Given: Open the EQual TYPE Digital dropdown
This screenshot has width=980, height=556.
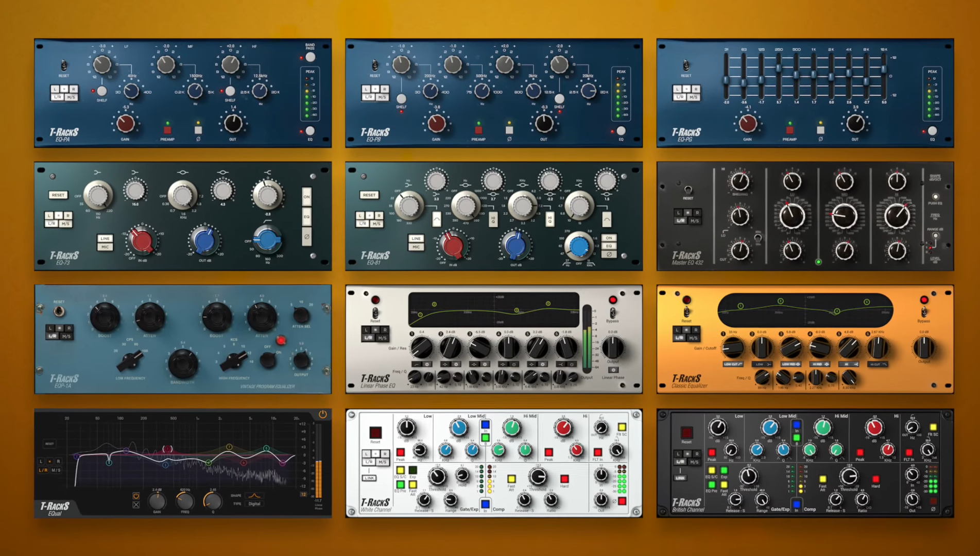Looking at the screenshot, I should click(254, 504).
